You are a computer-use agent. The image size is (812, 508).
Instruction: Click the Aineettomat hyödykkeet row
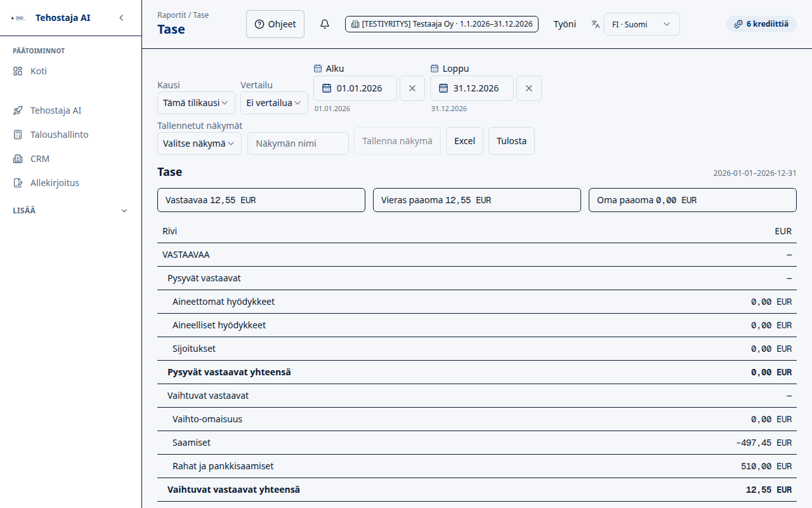(x=477, y=302)
